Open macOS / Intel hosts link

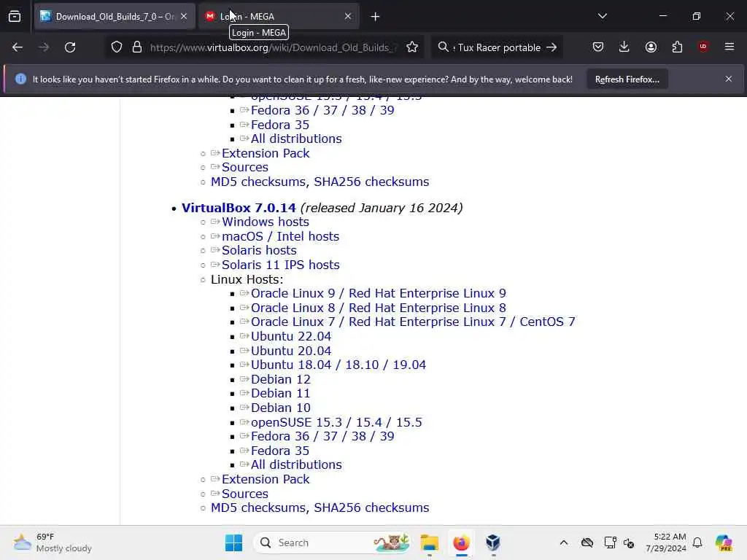pyautogui.click(x=281, y=237)
